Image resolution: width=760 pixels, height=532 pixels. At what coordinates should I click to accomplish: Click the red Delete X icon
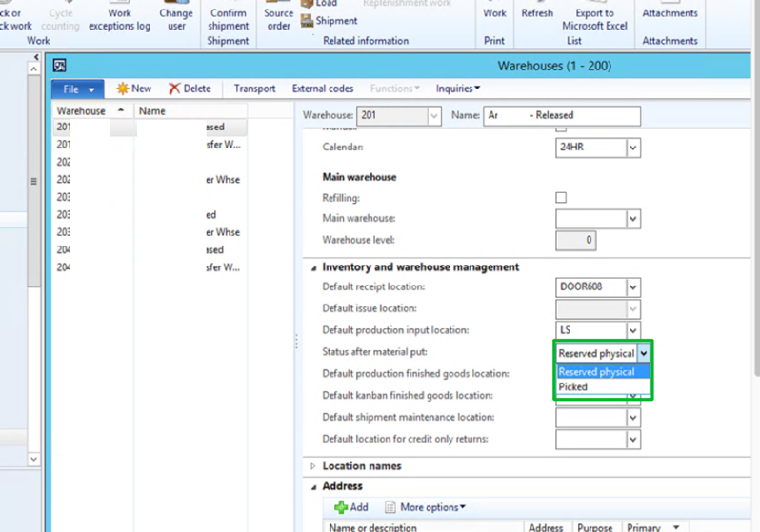point(174,89)
